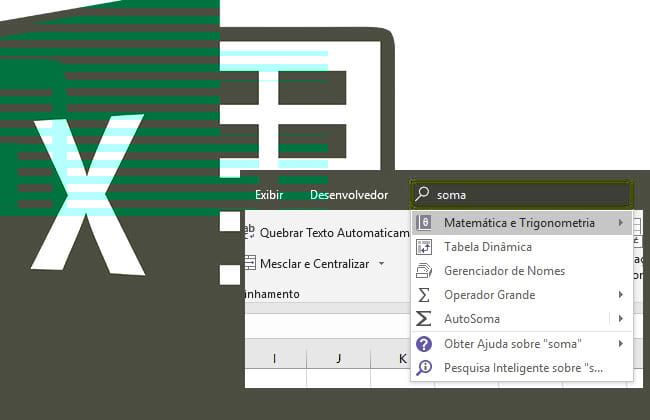Open Pesquisa Inteligente sobre entry
Screen dimensions: 650x420
coord(522,368)
